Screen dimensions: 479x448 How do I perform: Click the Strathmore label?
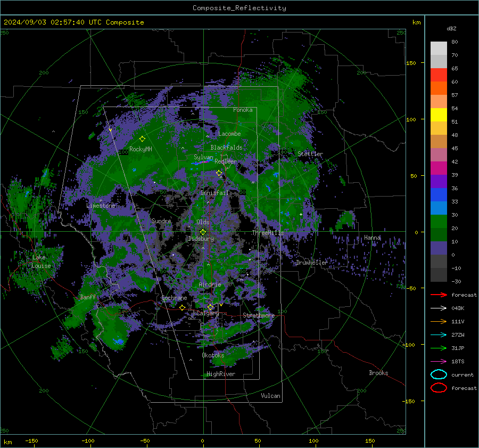tap(259, 315)
